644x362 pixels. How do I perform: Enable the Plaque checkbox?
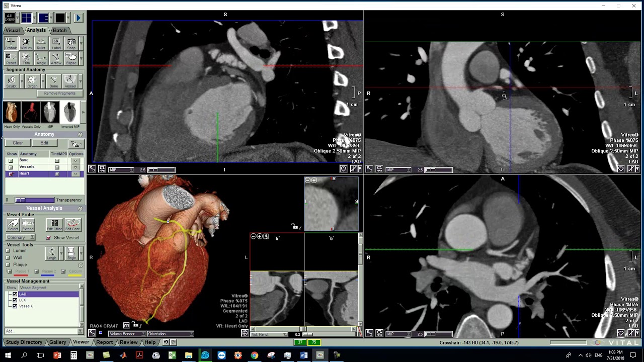(9, 265)
